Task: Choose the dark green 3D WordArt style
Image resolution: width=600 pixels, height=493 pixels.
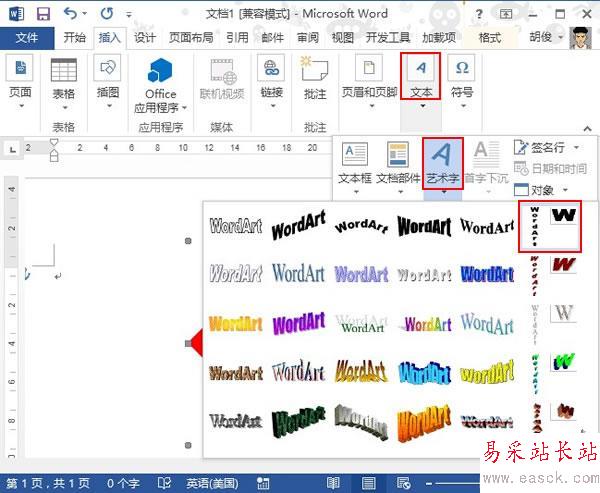Action: 299,422
